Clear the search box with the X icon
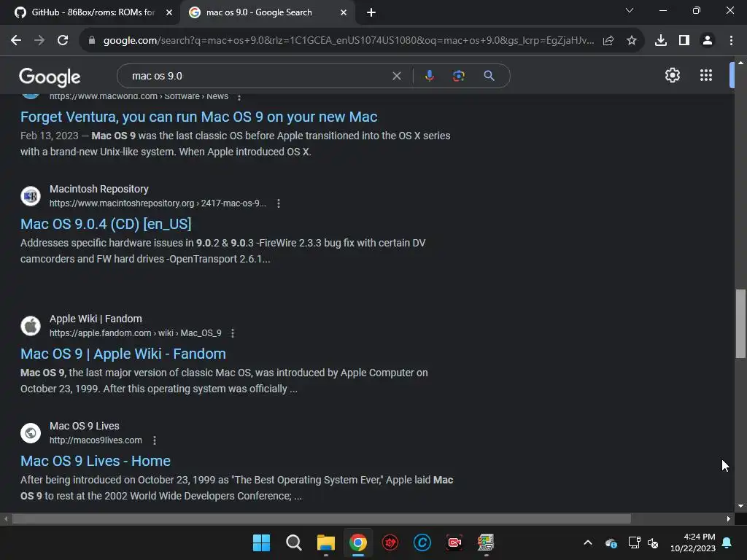 396,76
